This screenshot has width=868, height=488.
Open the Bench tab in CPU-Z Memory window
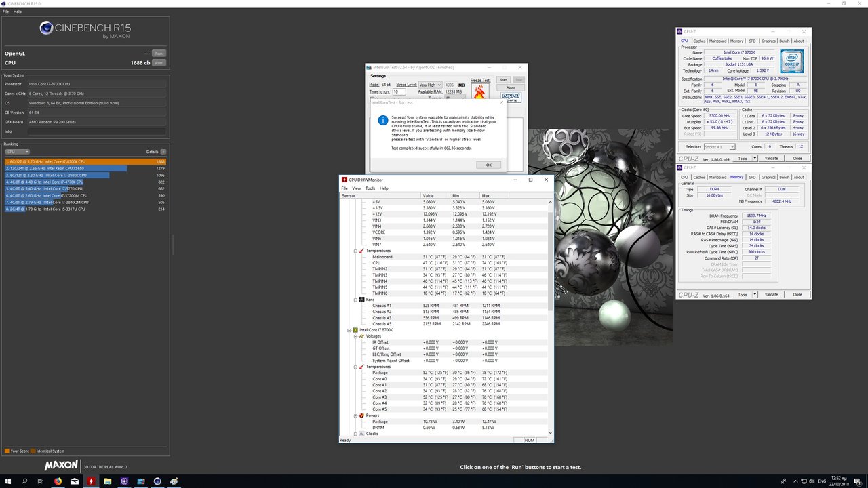point(785,178)
